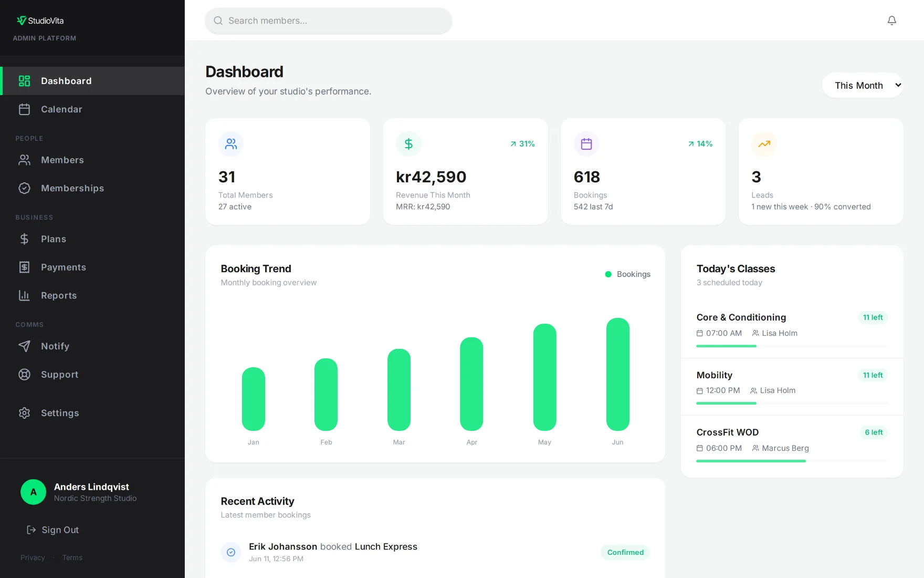
Task: Click the Revenue dollar sign icon
Action: (x=408, y=144)
